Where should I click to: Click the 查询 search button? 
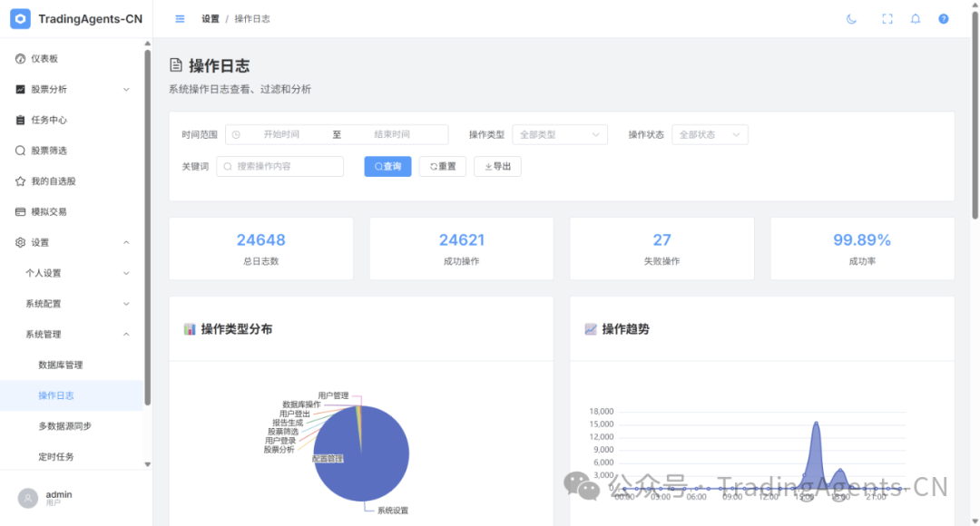click(387, 167)
